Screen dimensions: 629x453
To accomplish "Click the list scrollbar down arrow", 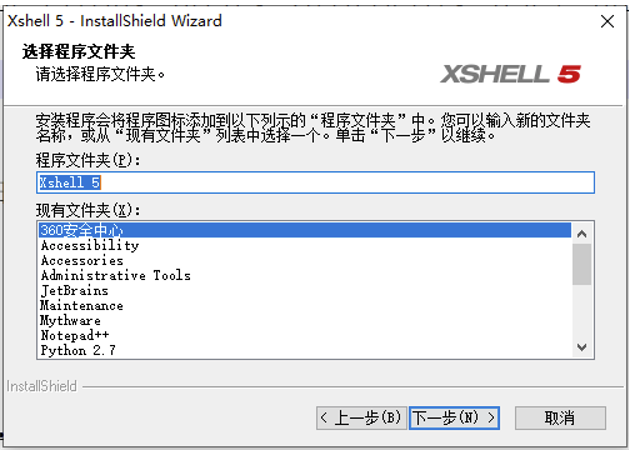I will [582, 347].
